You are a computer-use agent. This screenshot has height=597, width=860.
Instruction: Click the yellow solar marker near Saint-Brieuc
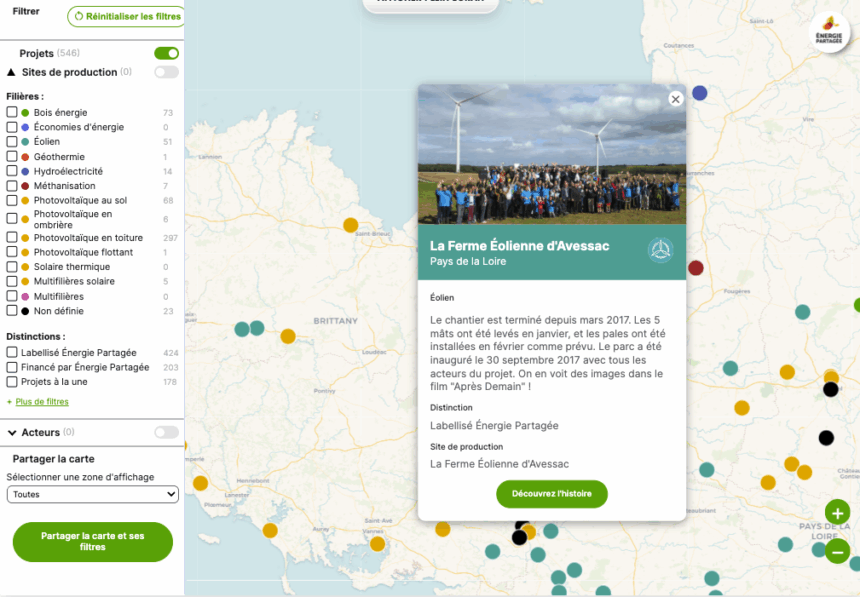351,225
